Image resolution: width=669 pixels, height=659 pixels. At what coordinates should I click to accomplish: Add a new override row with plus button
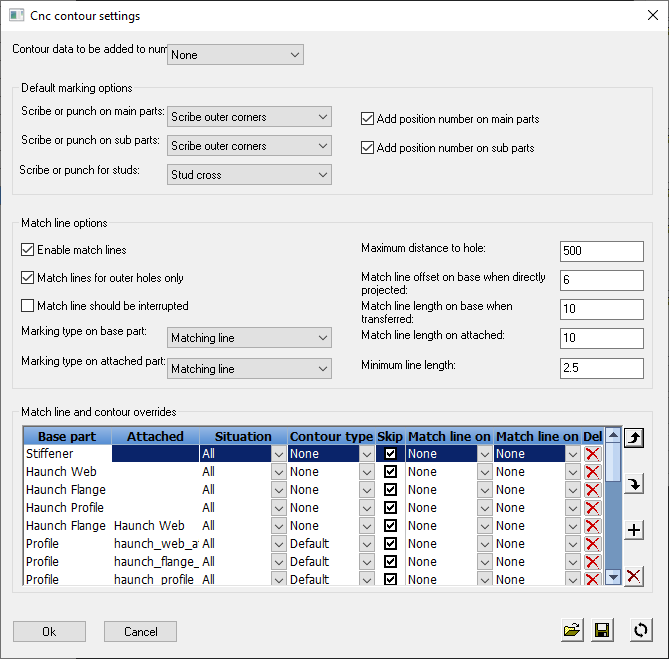click(x=633, y=530)
